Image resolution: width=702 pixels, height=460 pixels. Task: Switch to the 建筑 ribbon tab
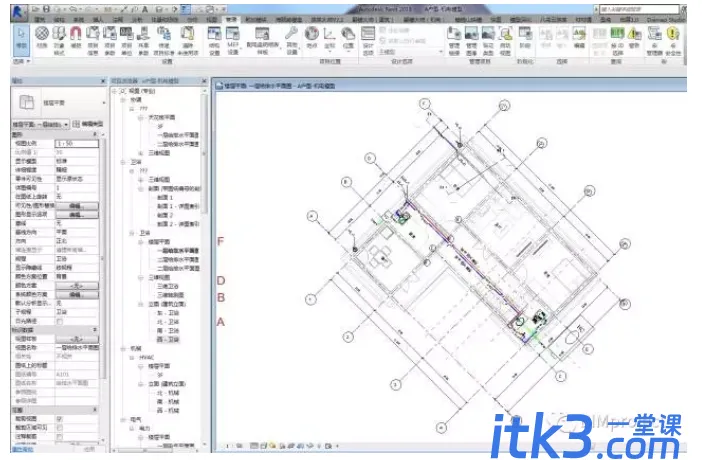coord(40,20)
